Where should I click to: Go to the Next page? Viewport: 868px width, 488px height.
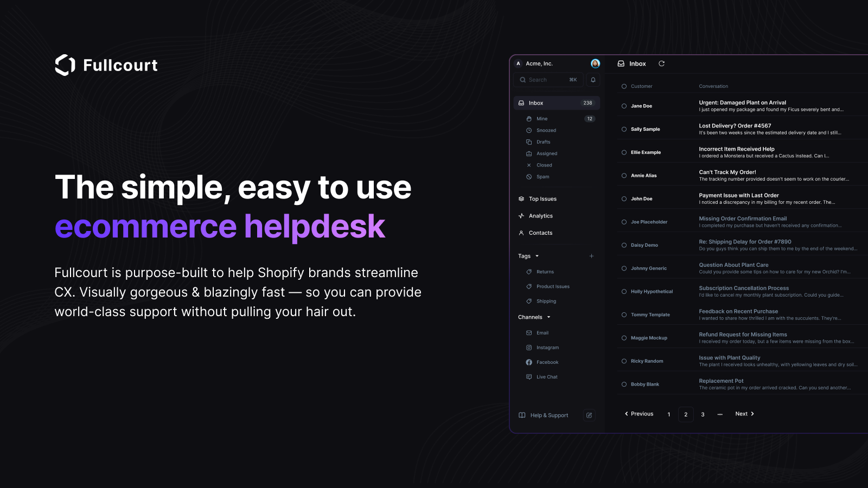[x=745, y=414]
